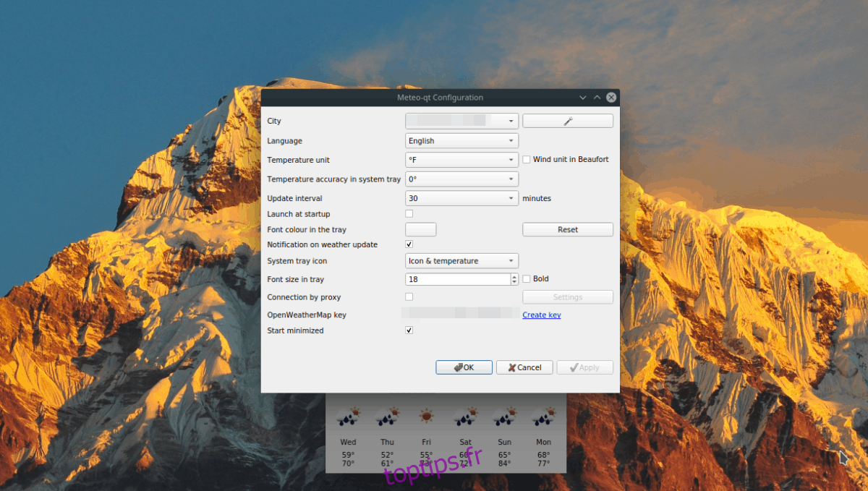The width and height of the screenshot is (868, 491).
Task: Toggle the Bold font checkbox
Action: [527, 279]
